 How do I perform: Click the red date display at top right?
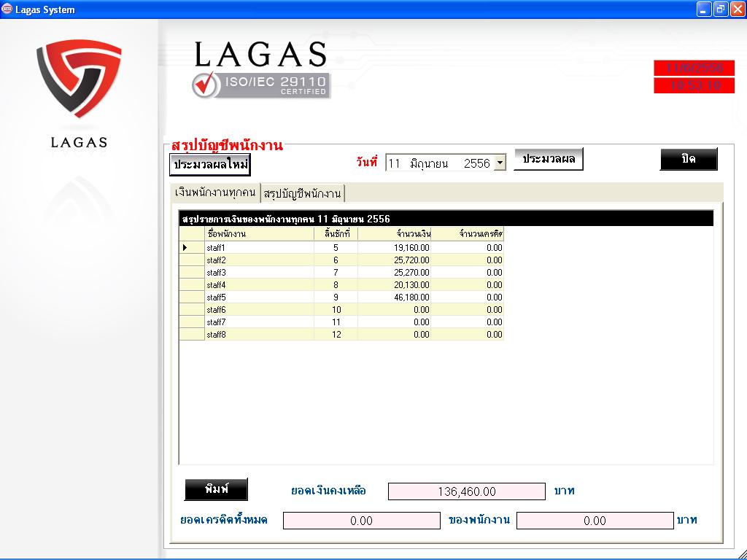(693, 68)
